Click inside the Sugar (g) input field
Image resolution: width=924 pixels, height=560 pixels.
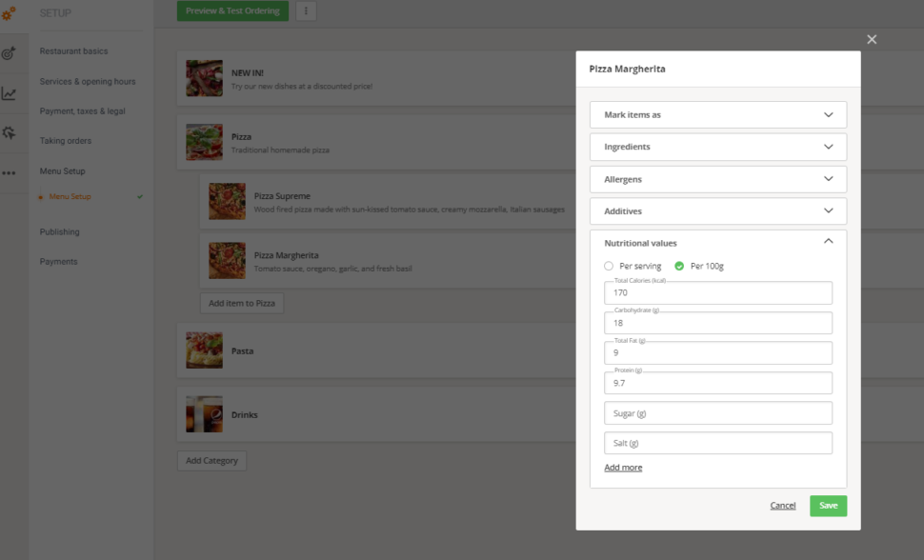[x=718, y=412]
